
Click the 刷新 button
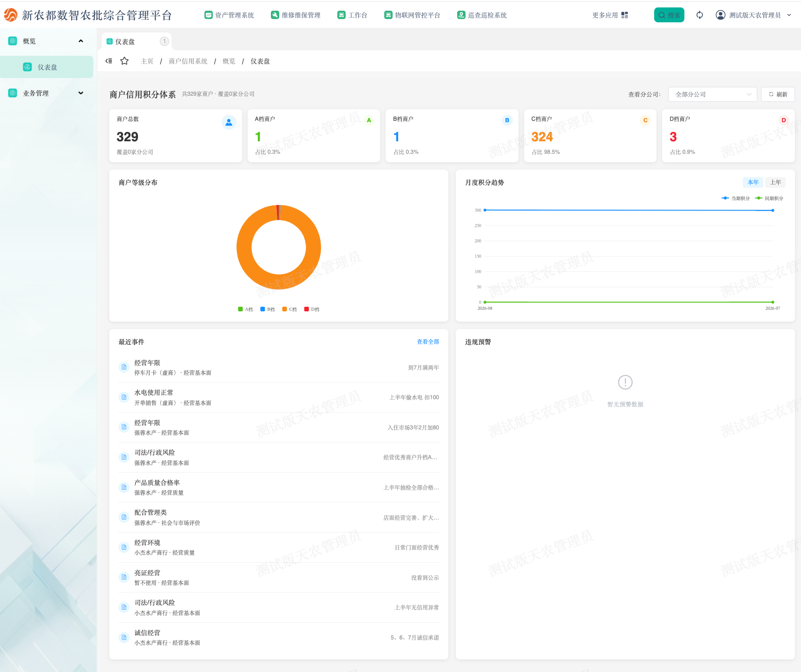click(x=778, y=94)
